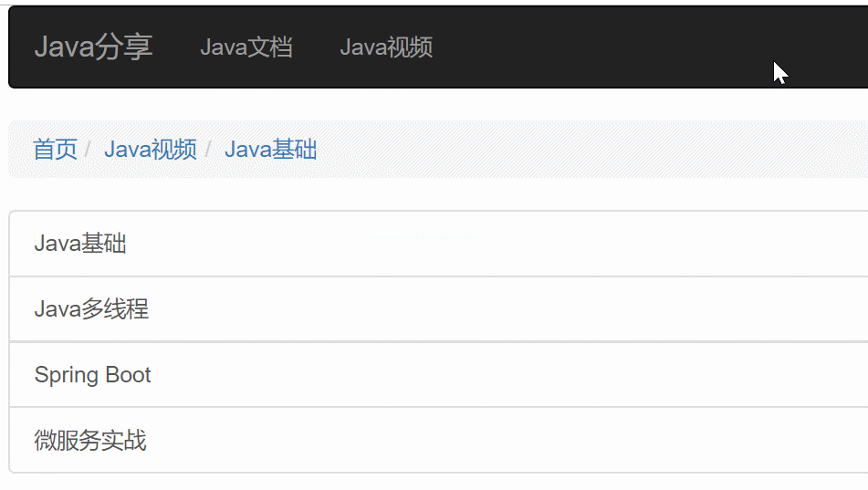Click blank space in the Spring Boot row
The image size is (868, 490).
click(498, 374)
